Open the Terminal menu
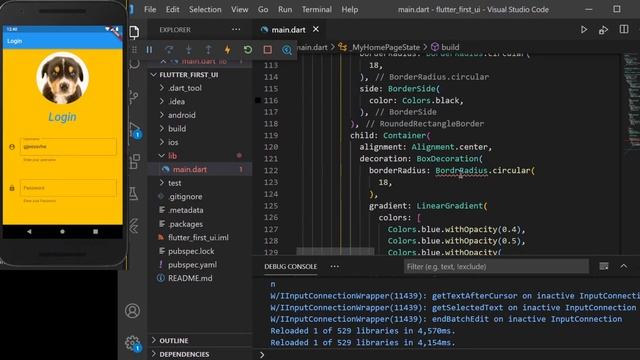 click(x=317, y=9)
